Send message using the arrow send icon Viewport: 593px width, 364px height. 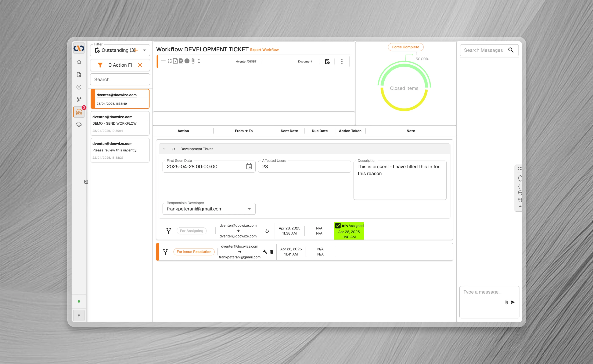(513, 302)
